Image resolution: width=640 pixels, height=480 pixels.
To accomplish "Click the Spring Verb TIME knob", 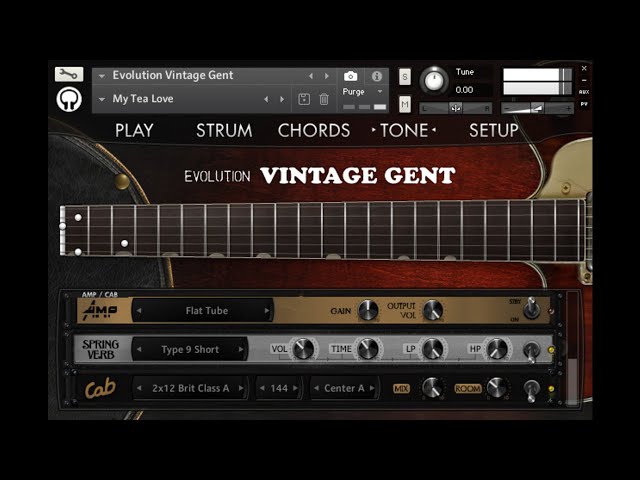I will (x=368, y=349).
